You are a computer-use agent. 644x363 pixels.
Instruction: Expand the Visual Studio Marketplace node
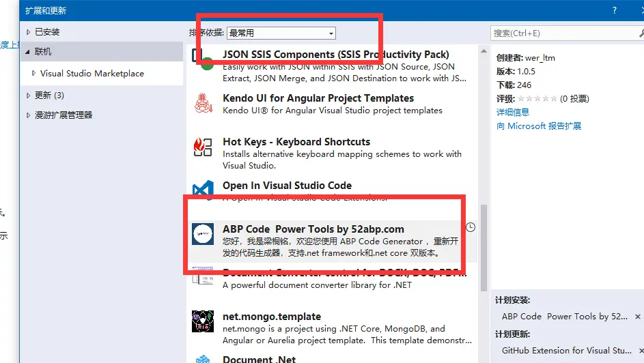click(x=33, y=74)
